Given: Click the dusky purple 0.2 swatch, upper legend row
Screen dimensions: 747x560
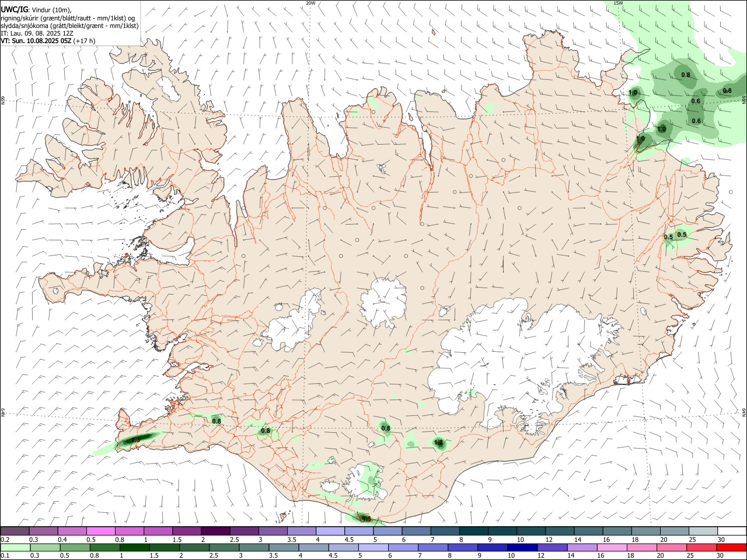Looking at the screenshot, I should tap(15, 531).
